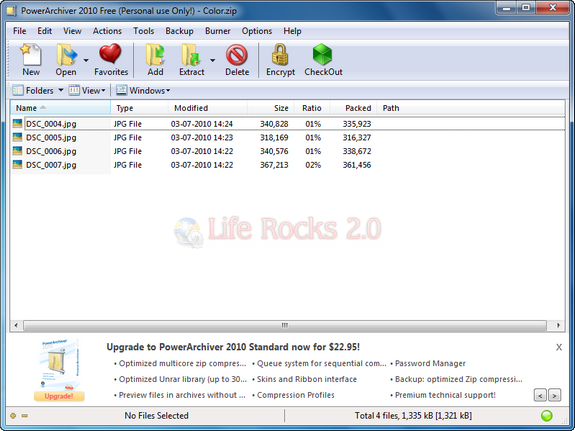Click the 'Password Manager' feature text

coord(430,364)
